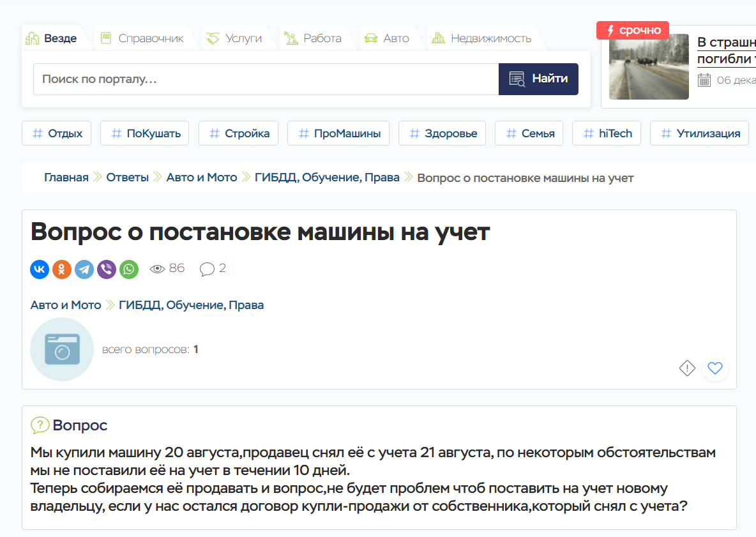Click ГИБДД, Обучение, Права link under title
756x537 pixels.
point(191,305)
